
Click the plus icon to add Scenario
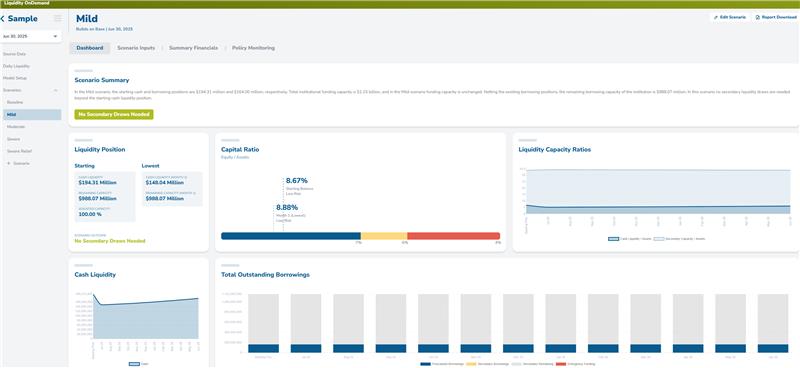click(8, 163)
